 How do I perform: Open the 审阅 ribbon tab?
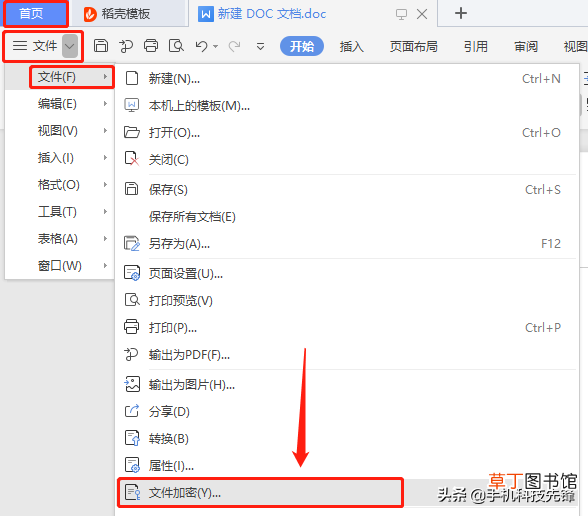click(x=526, y=46)
